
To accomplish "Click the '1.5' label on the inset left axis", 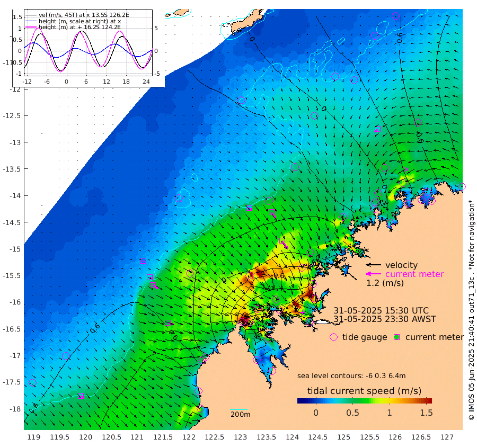I will [17, 17].
